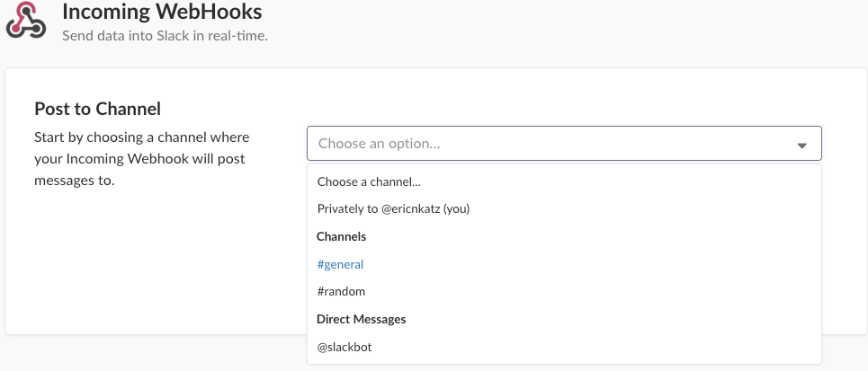
Task: Open the "Choose an option..." channel dropdown
Action: coord(564,144)
